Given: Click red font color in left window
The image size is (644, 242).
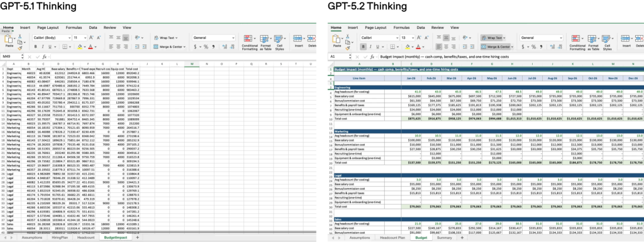Looking at the screenshot, I should (x=91, y=47).
